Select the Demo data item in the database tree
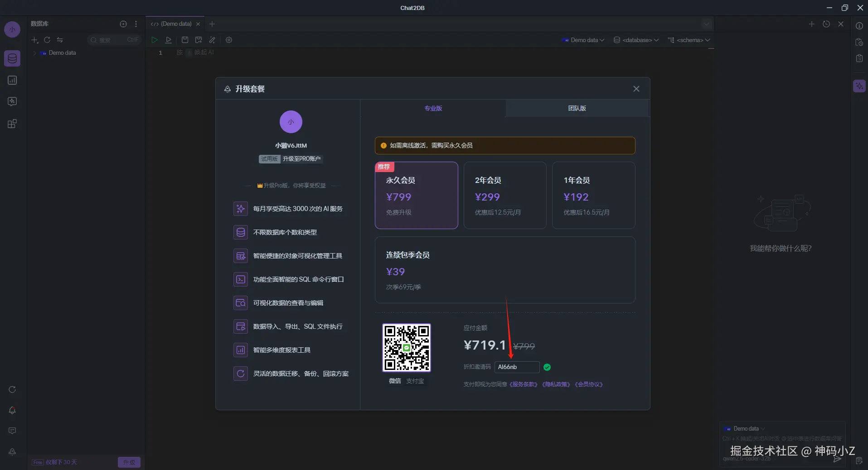The width and height of the screenshot is (868, 470). tap(62, 53)
